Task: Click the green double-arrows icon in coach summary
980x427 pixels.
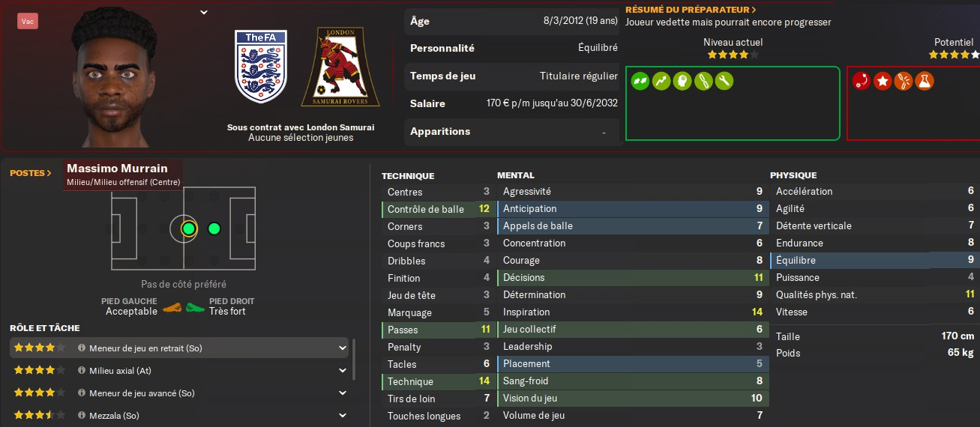Action: coord(640,81)
